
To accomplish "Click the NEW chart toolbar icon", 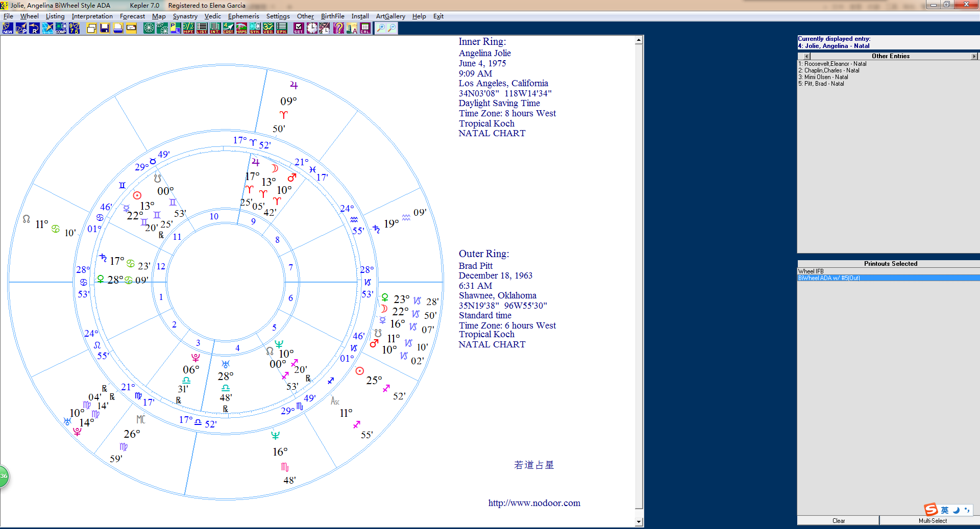I will [8, 28].
